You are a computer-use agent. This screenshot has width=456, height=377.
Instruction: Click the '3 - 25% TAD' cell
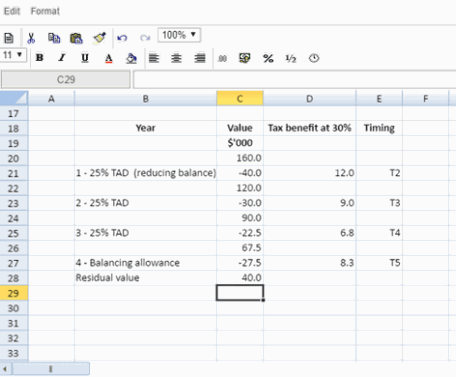tap(146, 233)
